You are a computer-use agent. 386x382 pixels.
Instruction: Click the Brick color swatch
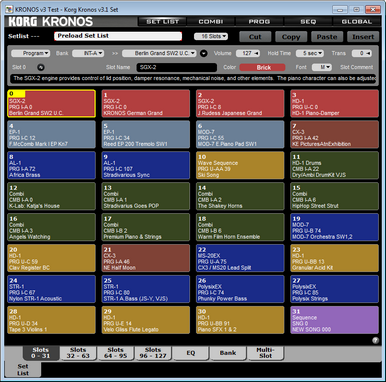tap(263, 67)
